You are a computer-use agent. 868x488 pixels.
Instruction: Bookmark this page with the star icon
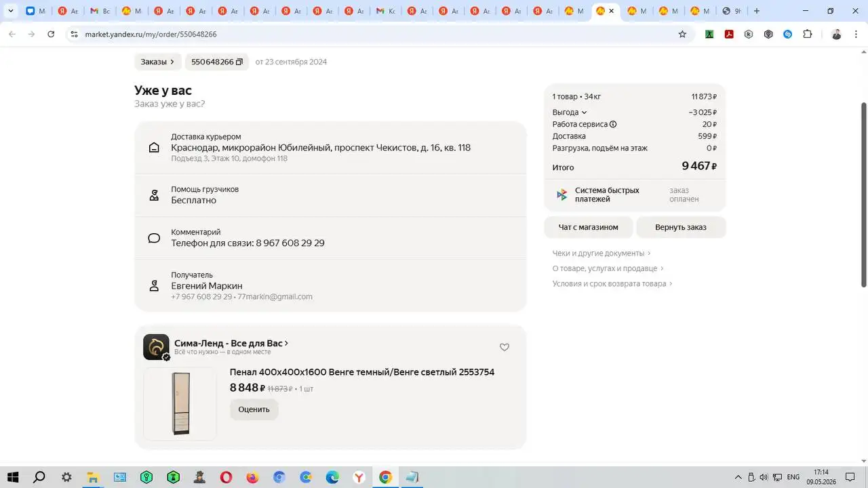(x=682, y=34)
